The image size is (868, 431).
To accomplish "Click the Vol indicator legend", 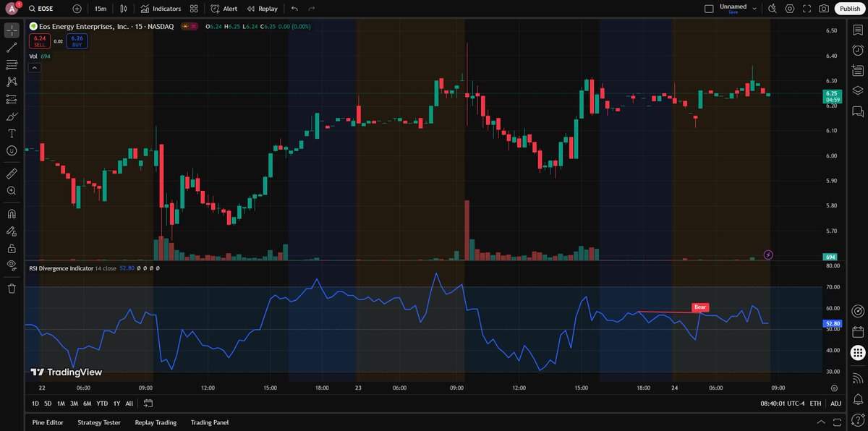I will (x=33, y=56).
